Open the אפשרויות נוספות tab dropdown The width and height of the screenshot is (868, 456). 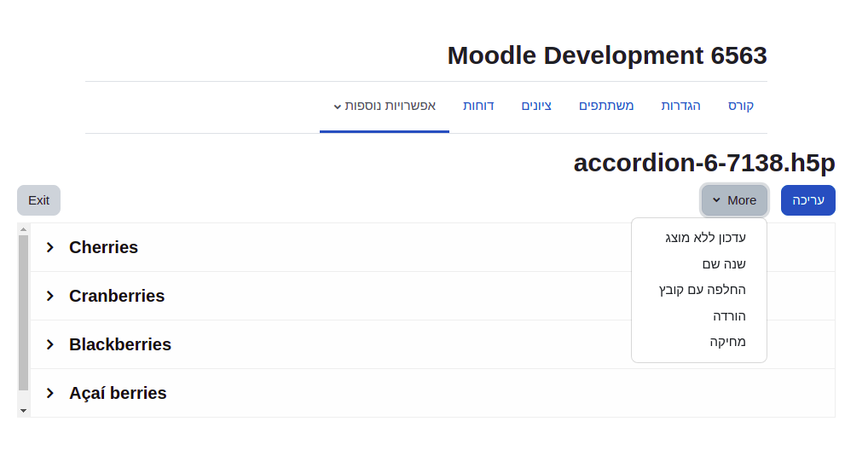tap(385, 107)
